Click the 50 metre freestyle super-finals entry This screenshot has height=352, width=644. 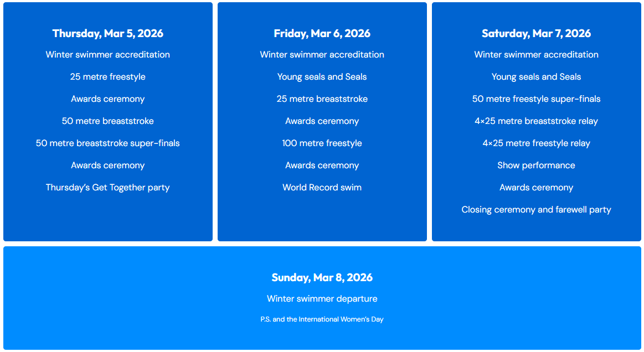536,99
